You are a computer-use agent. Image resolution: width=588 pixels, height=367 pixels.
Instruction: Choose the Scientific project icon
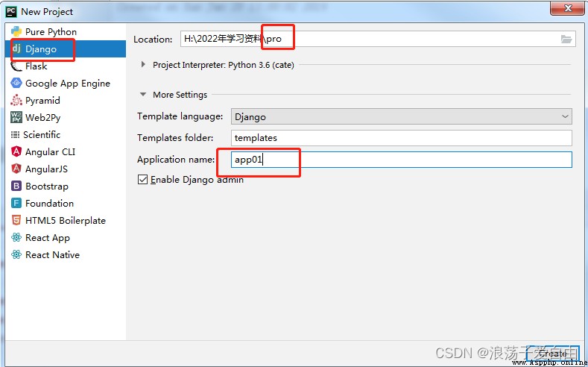point(15,134)
